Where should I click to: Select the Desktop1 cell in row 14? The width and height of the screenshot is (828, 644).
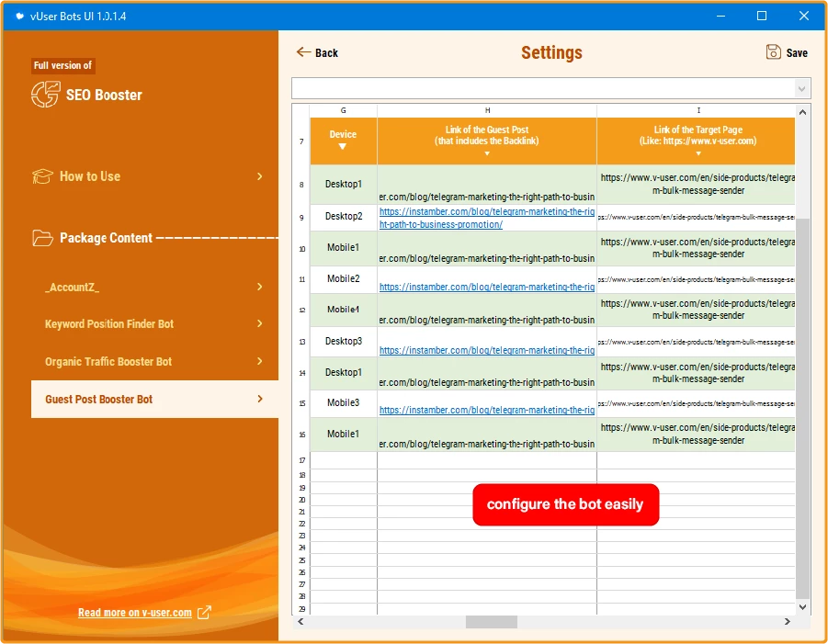pos(344,373)
